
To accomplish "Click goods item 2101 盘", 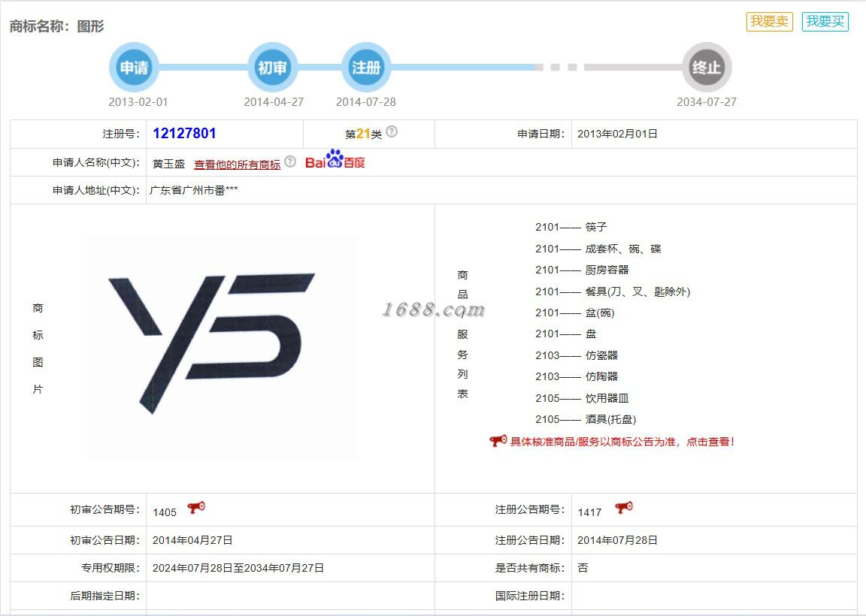I will [565, 334].
